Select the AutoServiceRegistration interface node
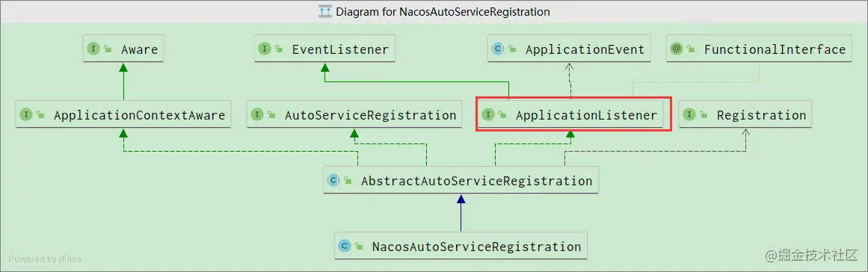 [354, 115]
